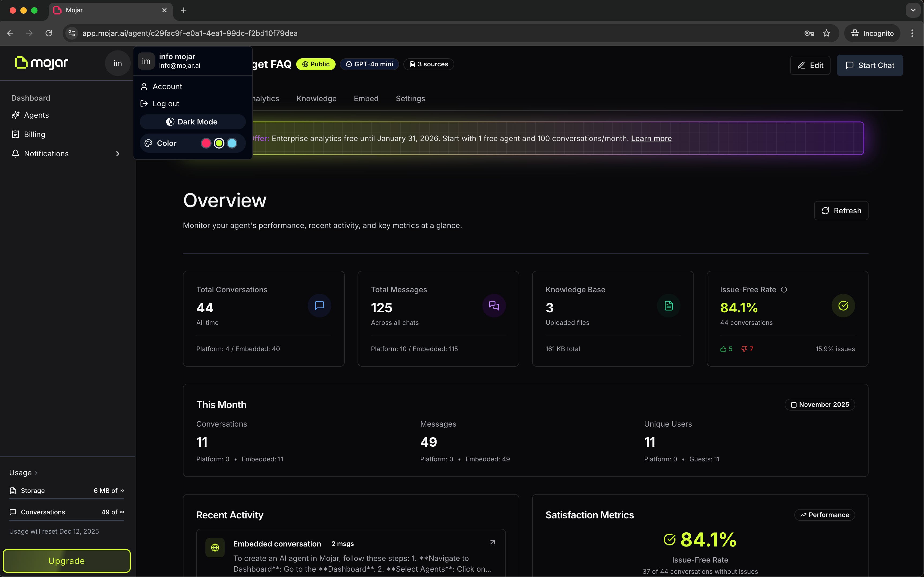
Task: Toggle the Dark Mode switch
Action: [193, 122]
